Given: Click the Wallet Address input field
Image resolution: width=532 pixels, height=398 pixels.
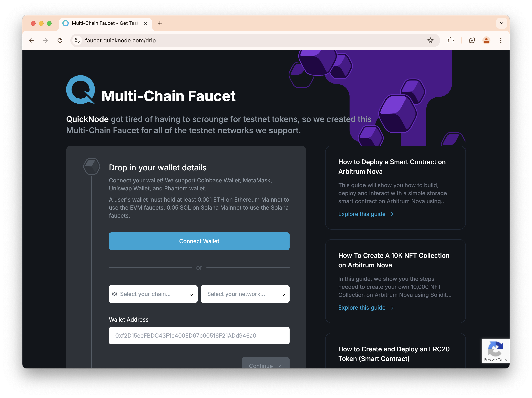Looking at the screenshot, I should tap(199, 335).
